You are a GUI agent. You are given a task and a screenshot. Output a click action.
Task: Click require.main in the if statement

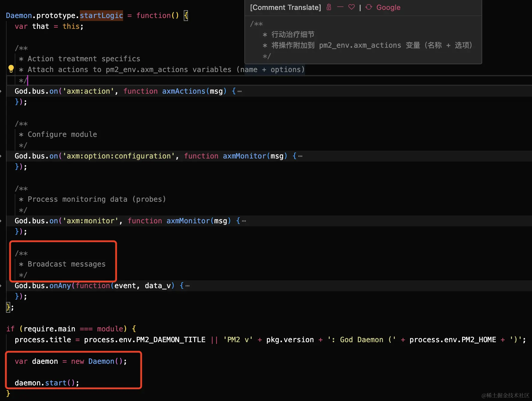(49, 329)
